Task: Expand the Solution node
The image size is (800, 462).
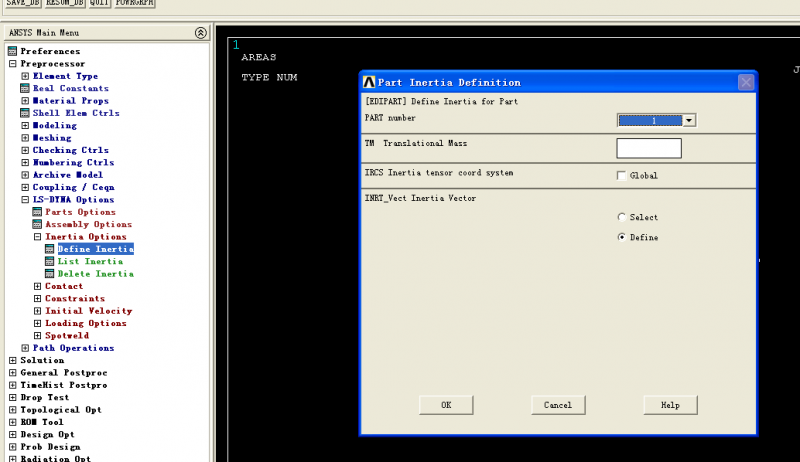Action: pyautogui.click(x=13, y=361)
